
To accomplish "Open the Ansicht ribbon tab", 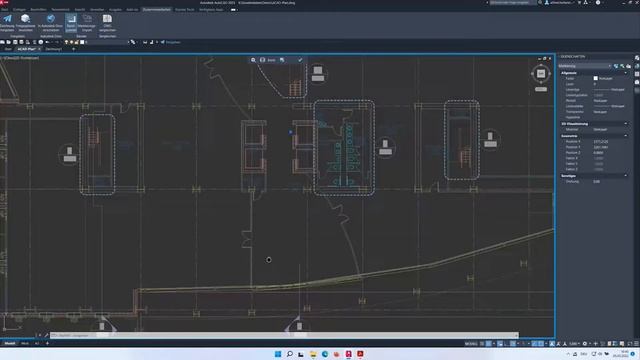I will point(80,9).
